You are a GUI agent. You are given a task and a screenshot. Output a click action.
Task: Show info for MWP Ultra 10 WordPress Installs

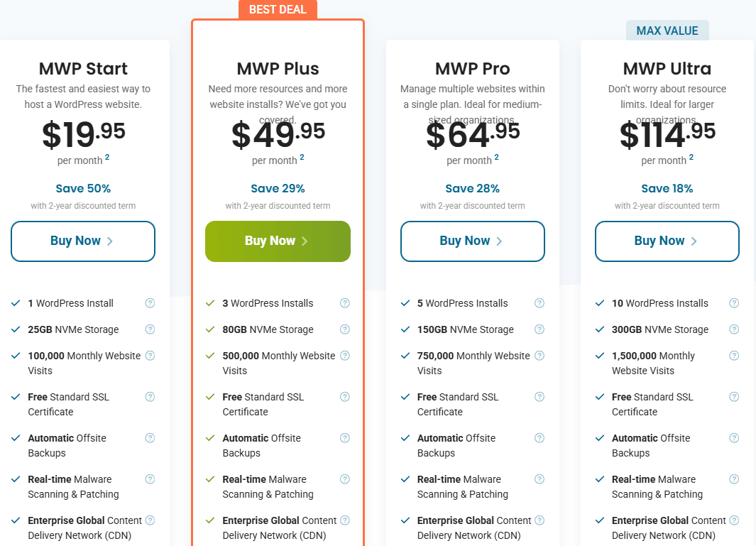[734, 303]
